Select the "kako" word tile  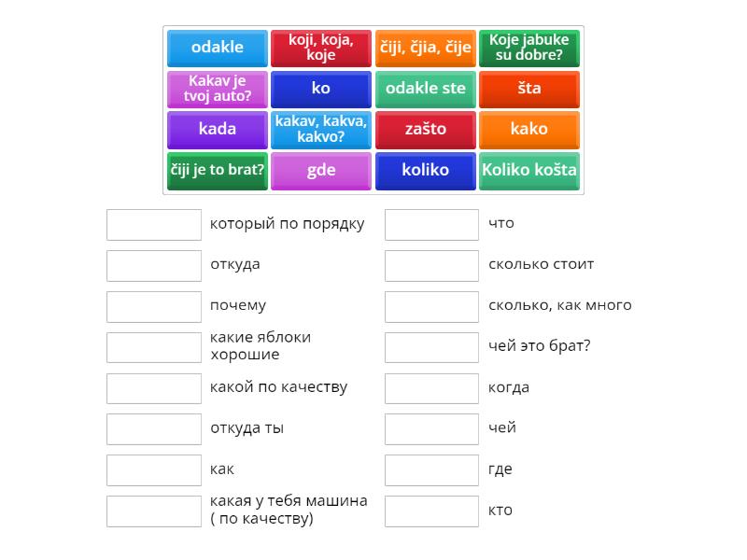point(529,130)
